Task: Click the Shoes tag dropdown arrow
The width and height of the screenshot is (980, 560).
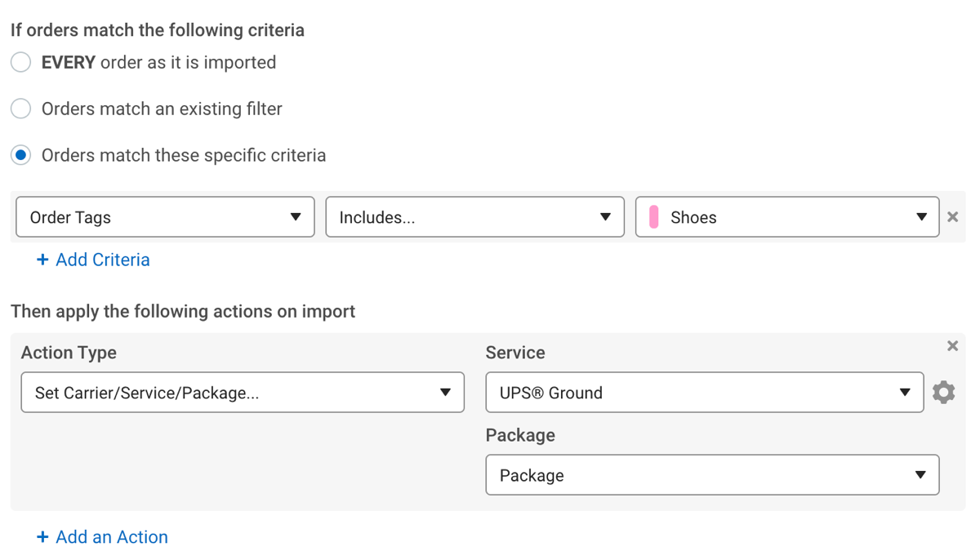Action: 921,217
